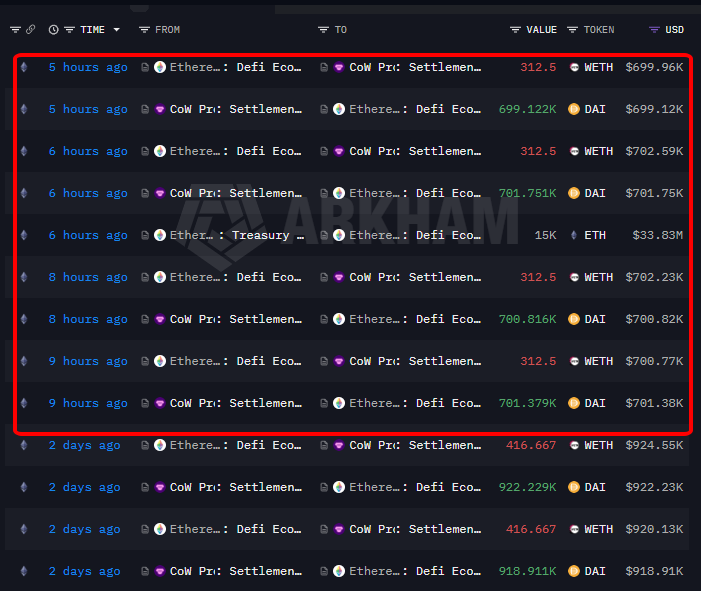Click the WETH token icon on the $924.55K row

(574, 445)
